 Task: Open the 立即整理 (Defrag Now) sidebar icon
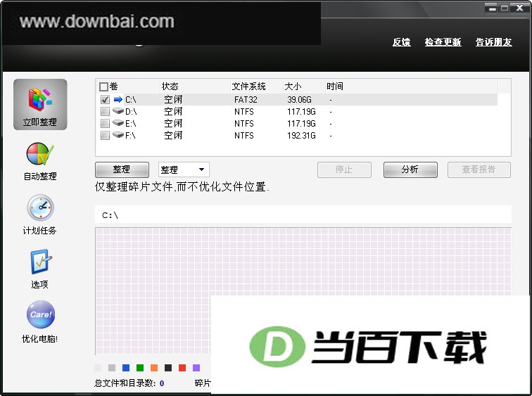coord(40,104)
